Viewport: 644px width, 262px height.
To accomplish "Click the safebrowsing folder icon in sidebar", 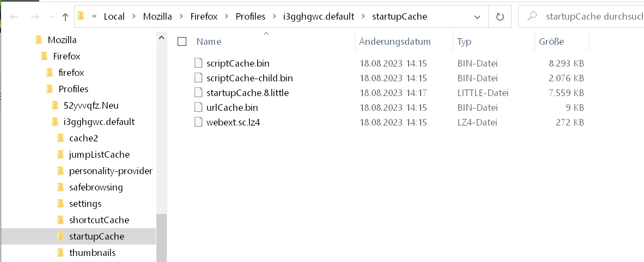I will pos(60,187).
